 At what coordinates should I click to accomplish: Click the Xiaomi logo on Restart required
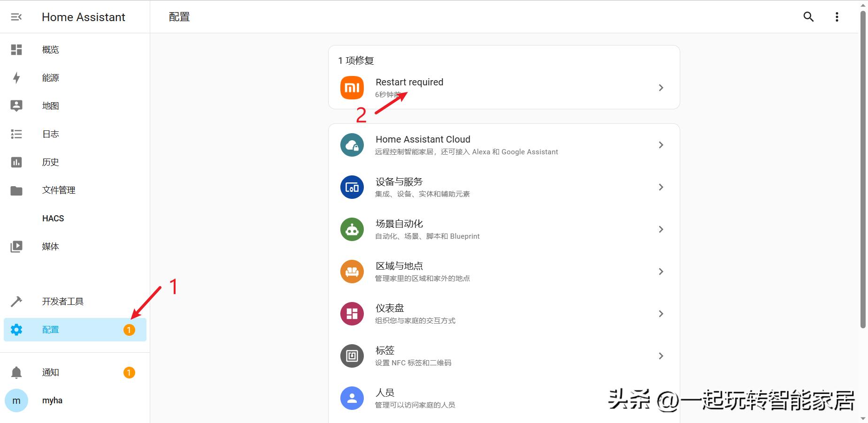(x=352, y=87)
